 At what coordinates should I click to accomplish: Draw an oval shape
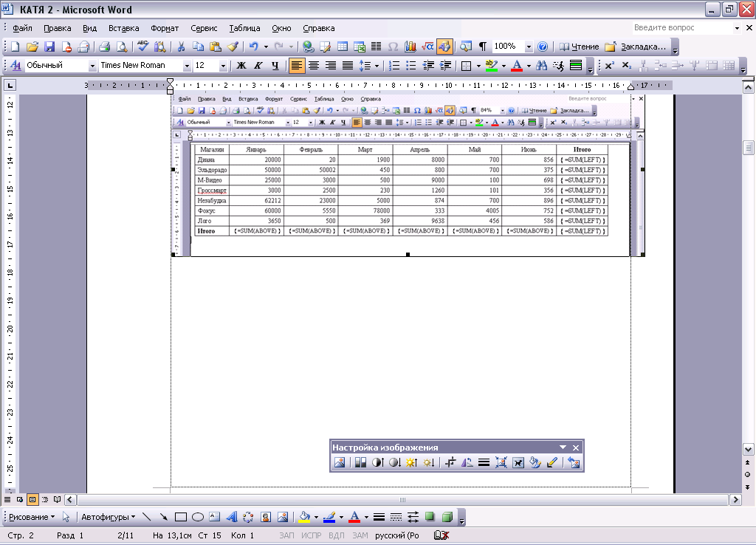tap(198, 517)
